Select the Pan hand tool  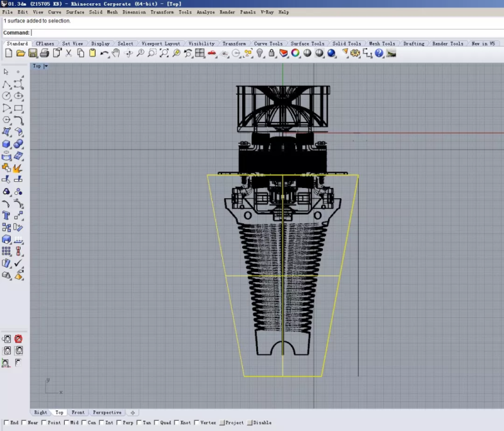coord(116,53)
